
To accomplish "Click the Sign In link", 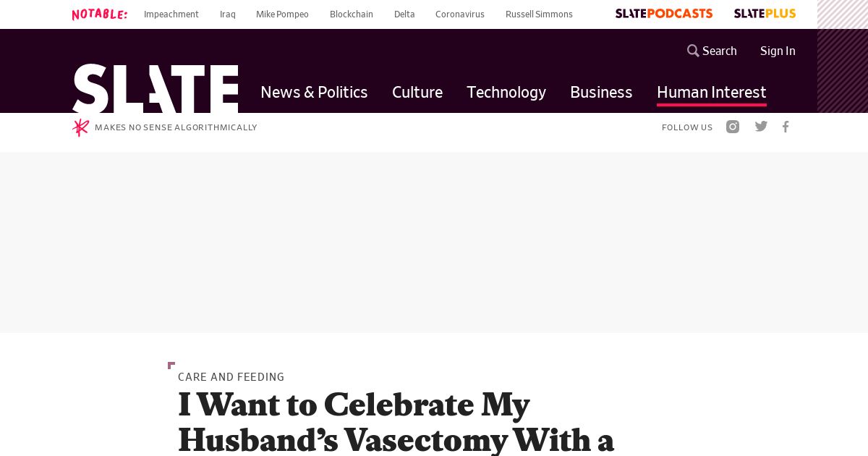I will coord(778,51).
